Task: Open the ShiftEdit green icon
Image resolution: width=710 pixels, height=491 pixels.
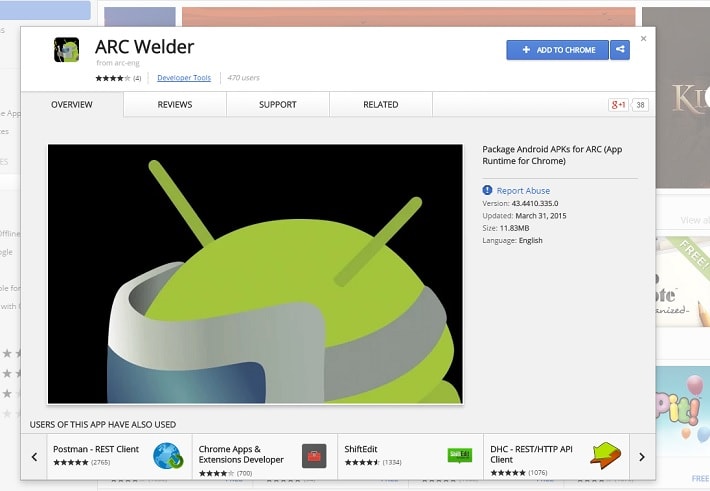Action: [x=460, y=455]
